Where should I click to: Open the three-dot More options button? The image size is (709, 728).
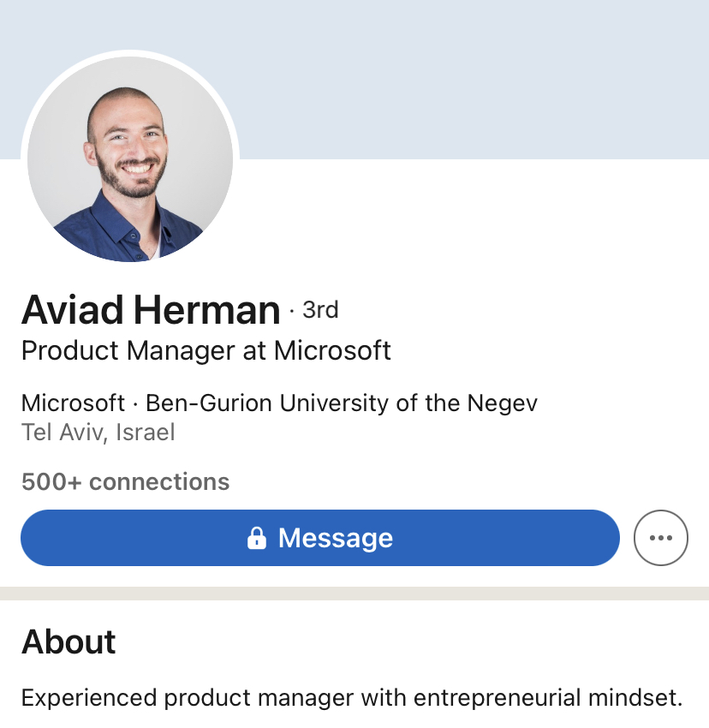tap(660, 538)
